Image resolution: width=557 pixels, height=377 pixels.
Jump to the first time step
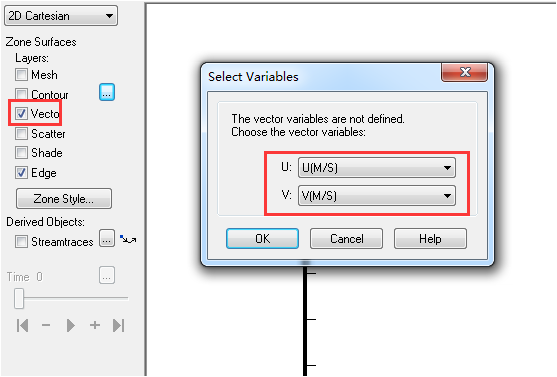click(22, 325)
